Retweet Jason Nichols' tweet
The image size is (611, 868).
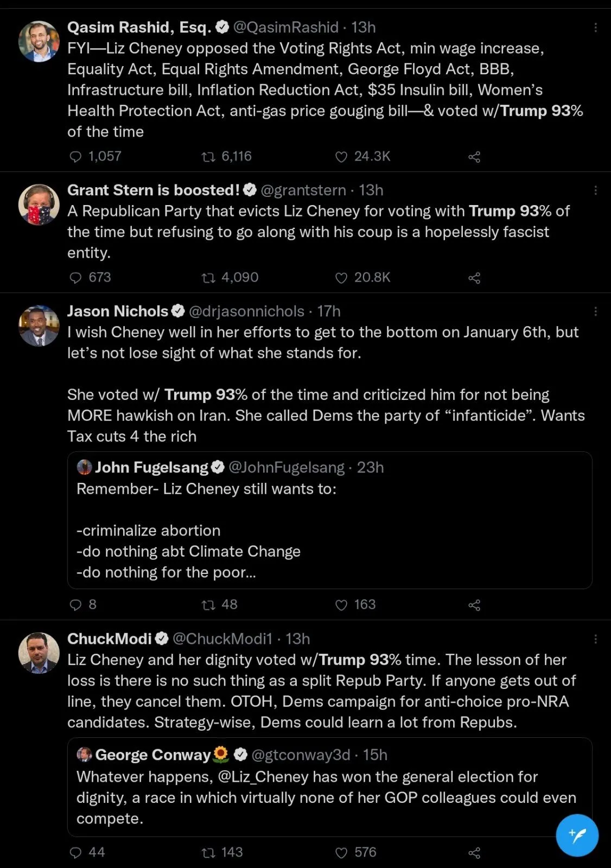click(x=208, y=605)
